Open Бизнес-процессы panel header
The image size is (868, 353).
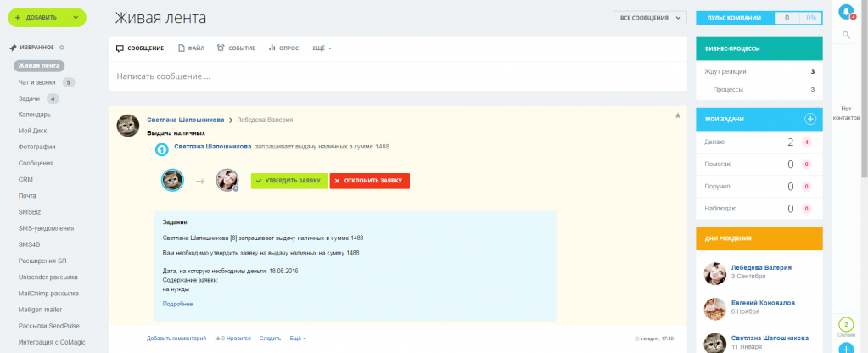(759, 48)
